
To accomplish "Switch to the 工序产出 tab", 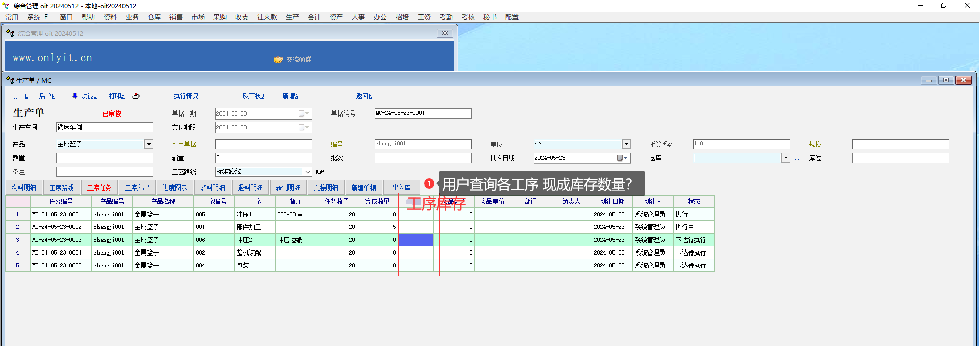I will [137, 188].
